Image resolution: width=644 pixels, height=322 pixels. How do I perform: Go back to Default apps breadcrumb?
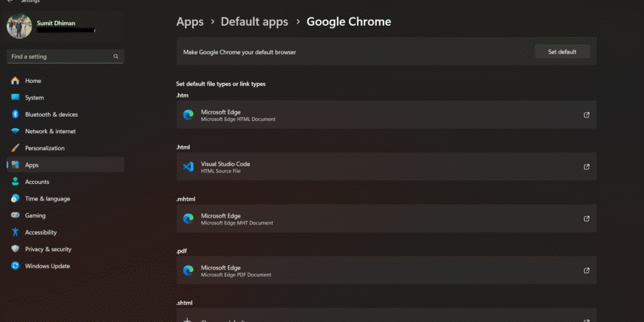254,21
